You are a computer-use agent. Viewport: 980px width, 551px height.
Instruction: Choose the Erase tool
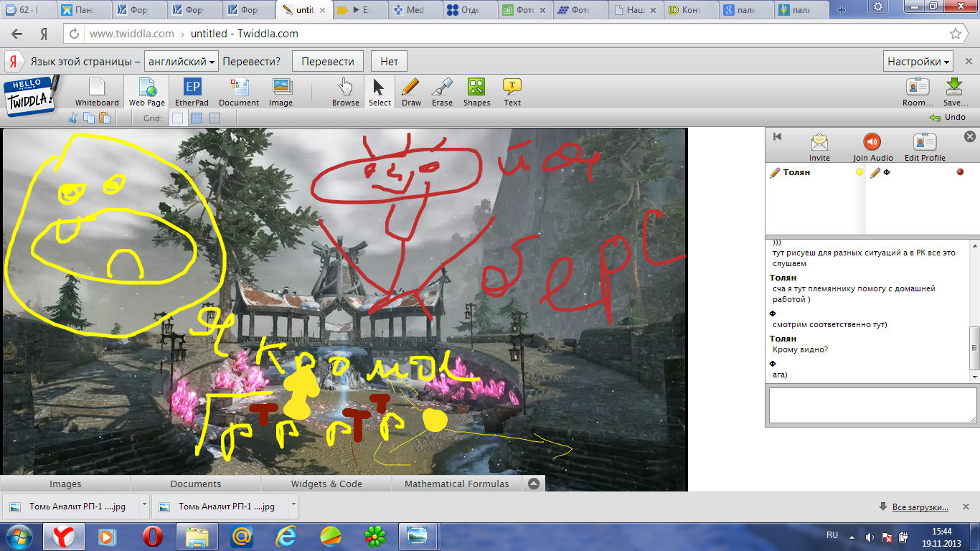pos(442,93)
